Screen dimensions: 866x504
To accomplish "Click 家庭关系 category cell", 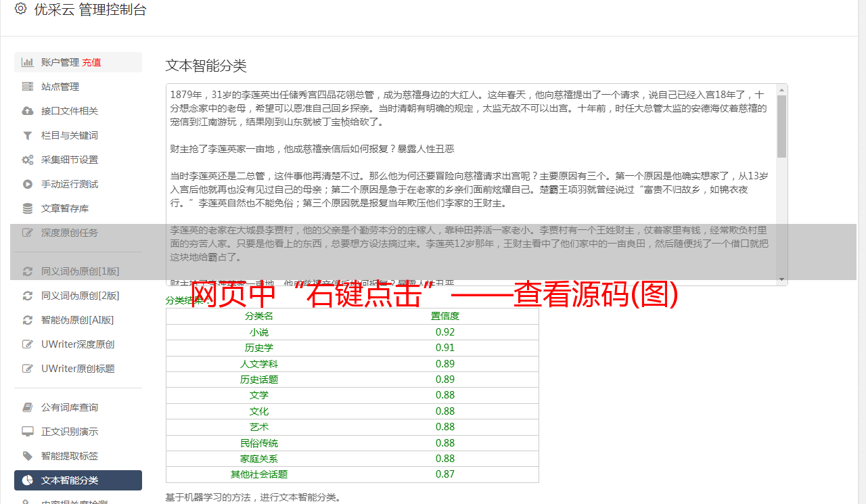I will [259, 459].
